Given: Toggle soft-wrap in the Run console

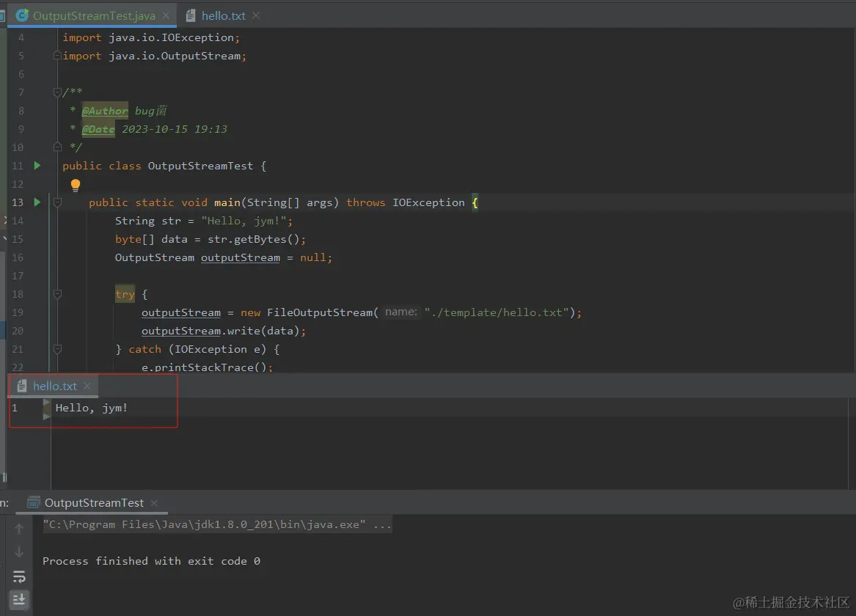Looking at the screenshot, I should point(19,576).
